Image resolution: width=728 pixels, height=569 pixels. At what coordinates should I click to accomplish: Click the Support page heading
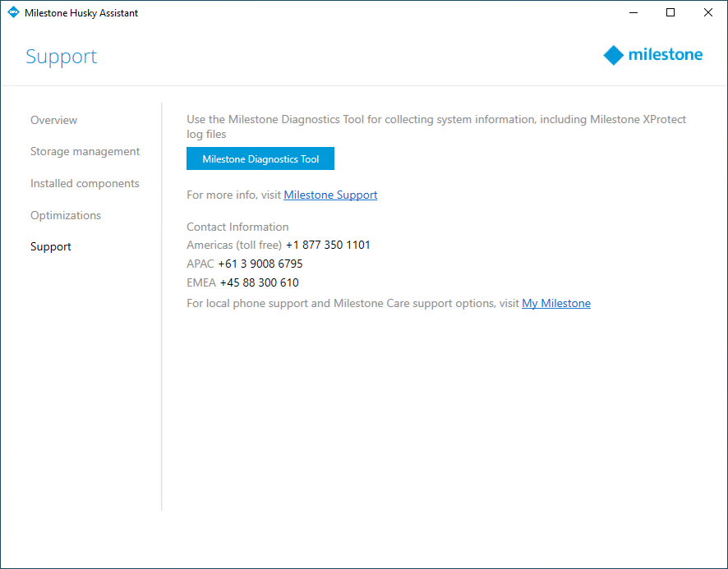[62, 57]
